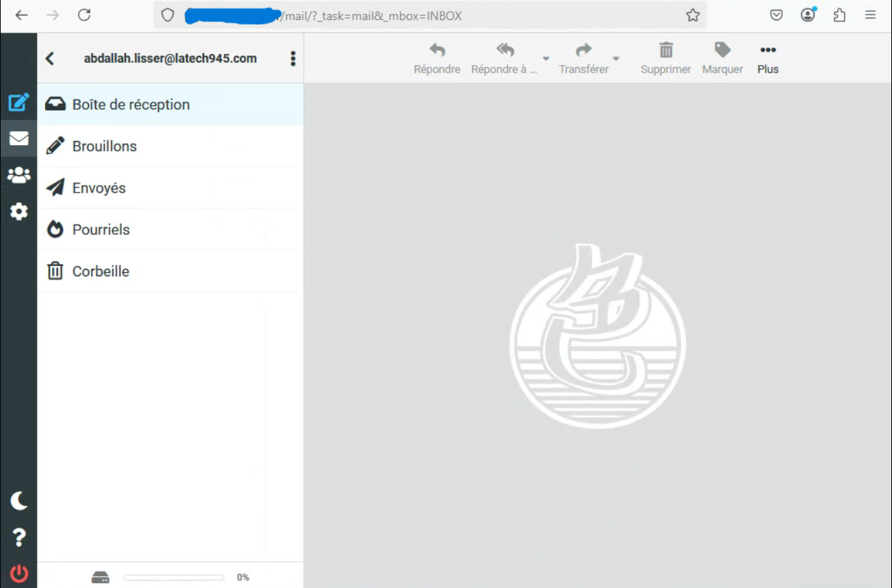Image resolution: width=892 pixels, height=588 pixels.
Task: Reload the page with refresh icon
Action: click(x=84, y=15)
